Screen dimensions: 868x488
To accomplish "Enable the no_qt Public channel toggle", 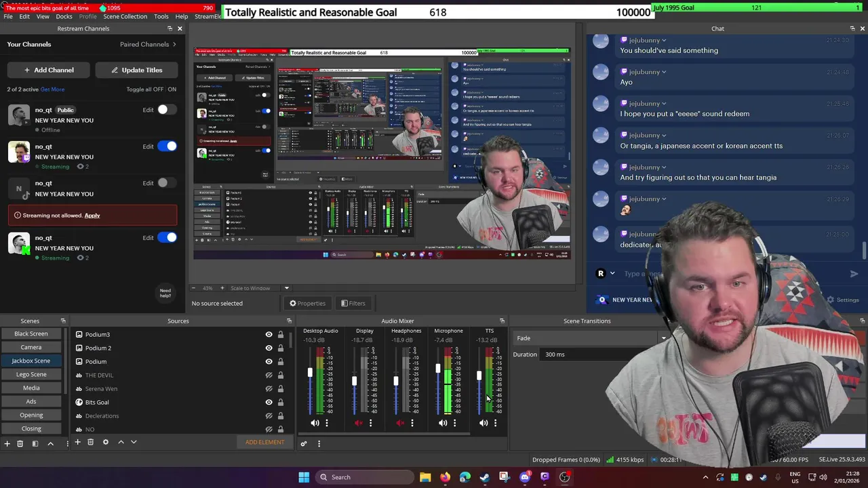I will coord(167,110).
